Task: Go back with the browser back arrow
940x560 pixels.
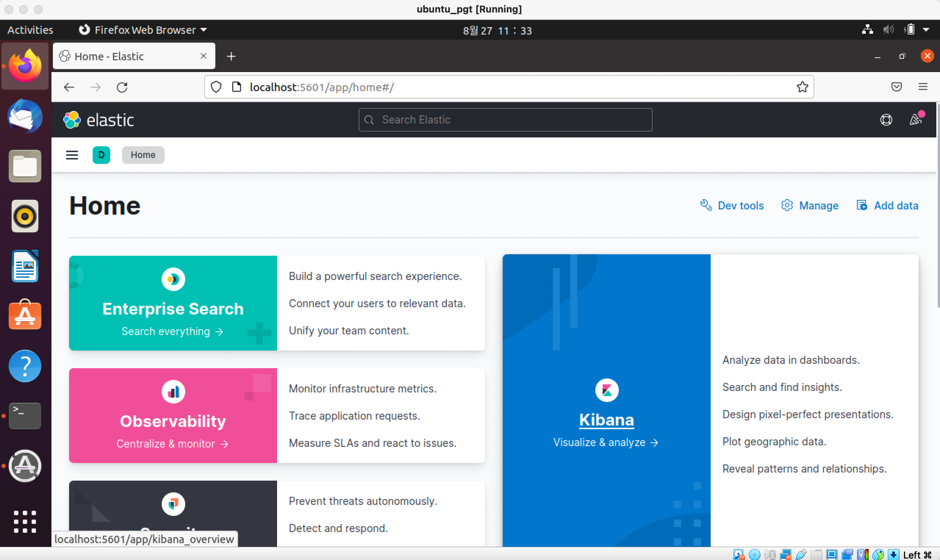Action: (69, 87)
